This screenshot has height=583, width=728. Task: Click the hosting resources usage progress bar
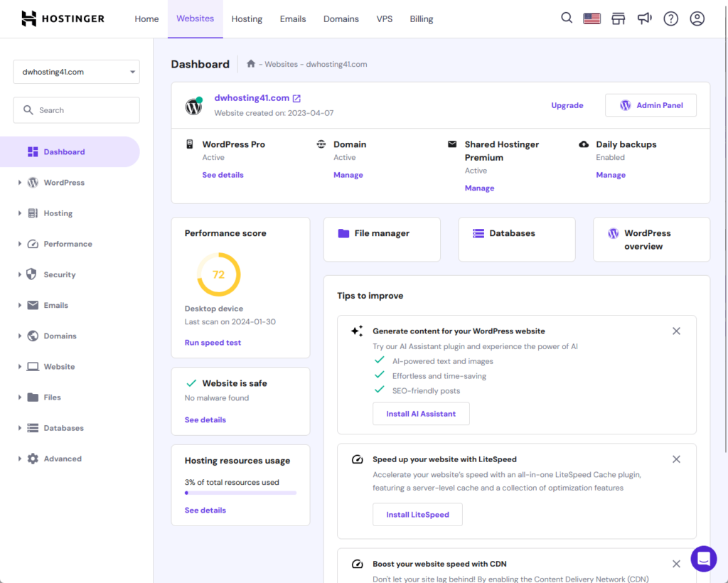coord(240,493)
